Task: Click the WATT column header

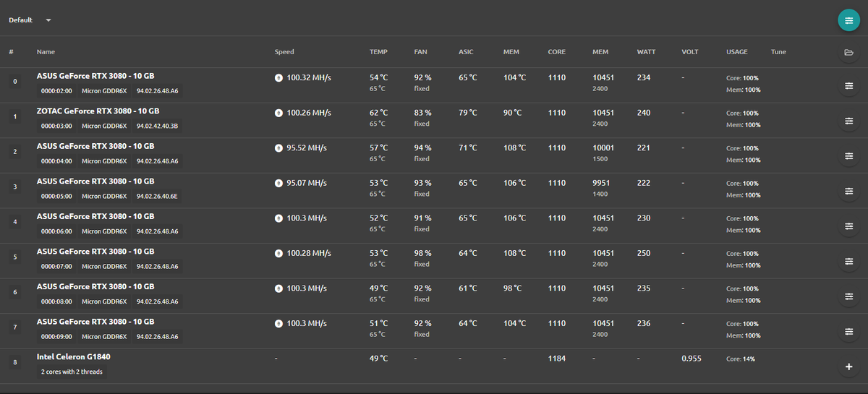Action: coord(646,52)
